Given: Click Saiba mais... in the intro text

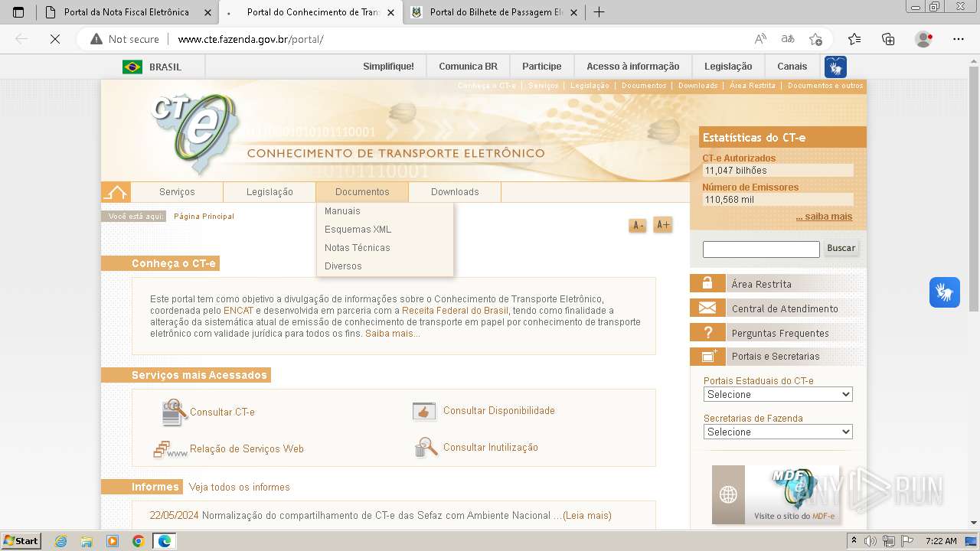Looking at the screenshot, I should coord(393,334).
